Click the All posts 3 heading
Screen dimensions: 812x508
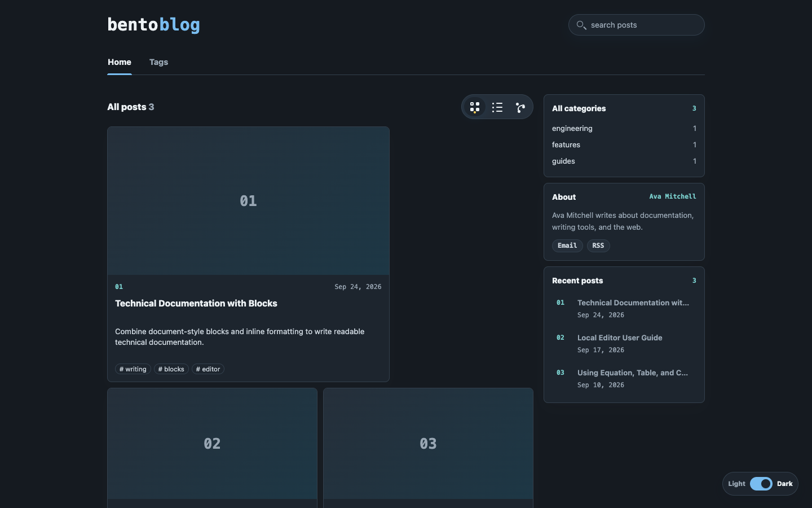click(131, 107)
